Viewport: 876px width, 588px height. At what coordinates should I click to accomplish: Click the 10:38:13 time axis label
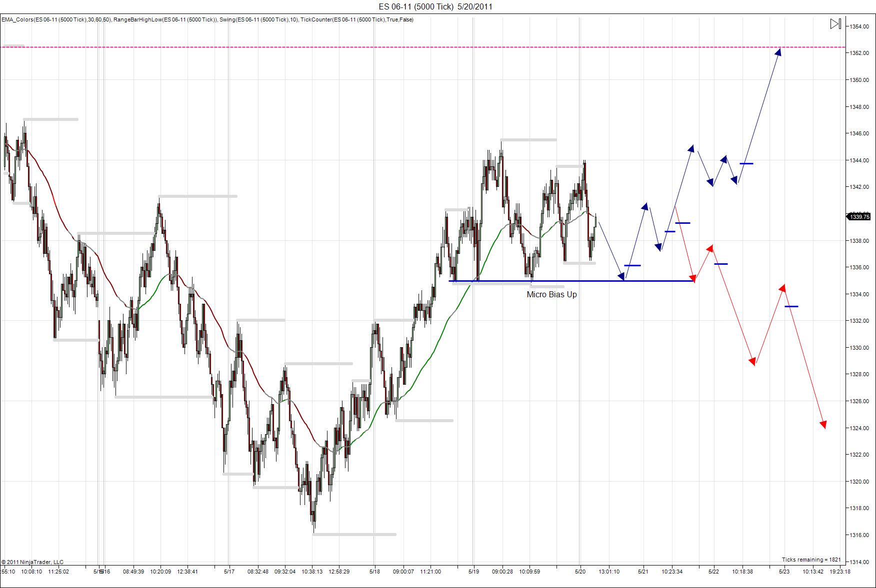pyautogui.click(x=312, y=572)
